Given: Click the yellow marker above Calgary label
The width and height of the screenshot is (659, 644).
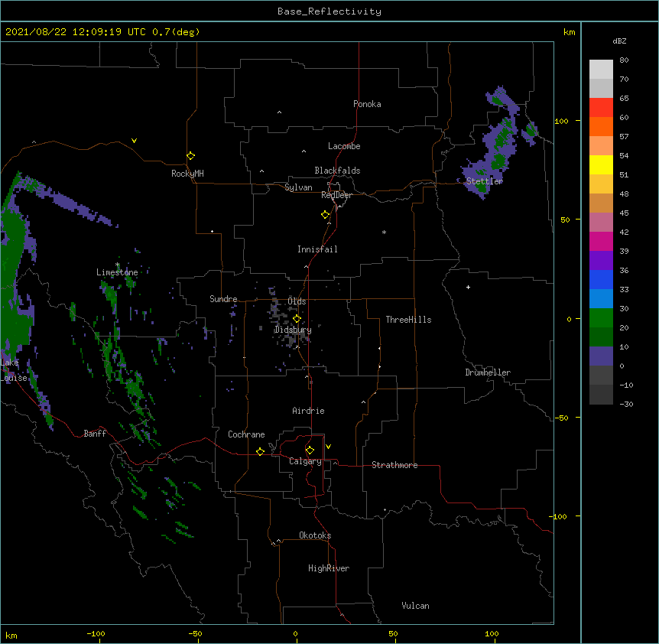Looking at the screenshot, I should click(x=310, y=450).
